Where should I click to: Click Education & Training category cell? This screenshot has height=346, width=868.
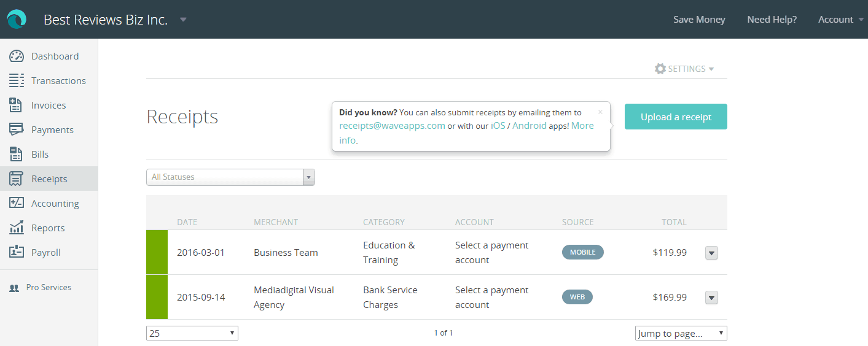pyautogui.click(x=389, y=252)
